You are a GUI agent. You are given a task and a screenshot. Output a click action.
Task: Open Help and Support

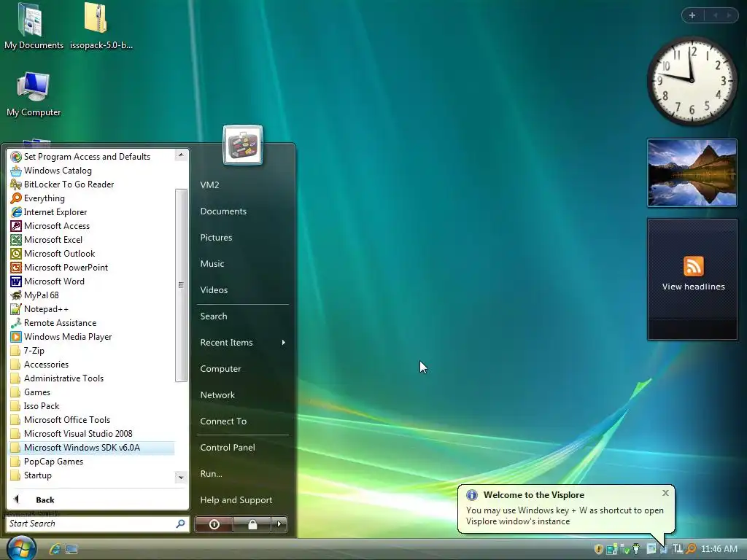pos(243,499)
